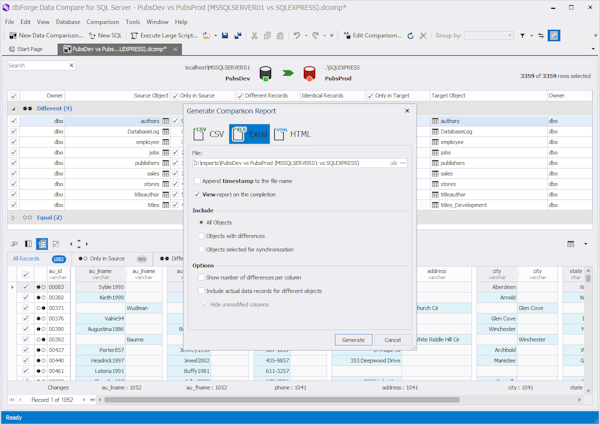Click the Paste icon in toolbar

(280, 36)
